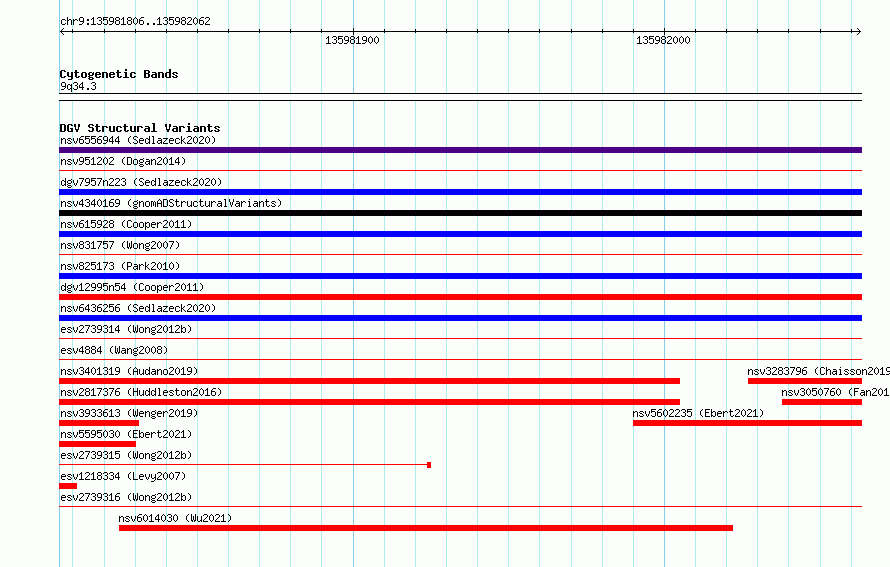Click the chr9:135981806..135982062 coordinates
The image size is (890, 567).
tap(135, 21)
